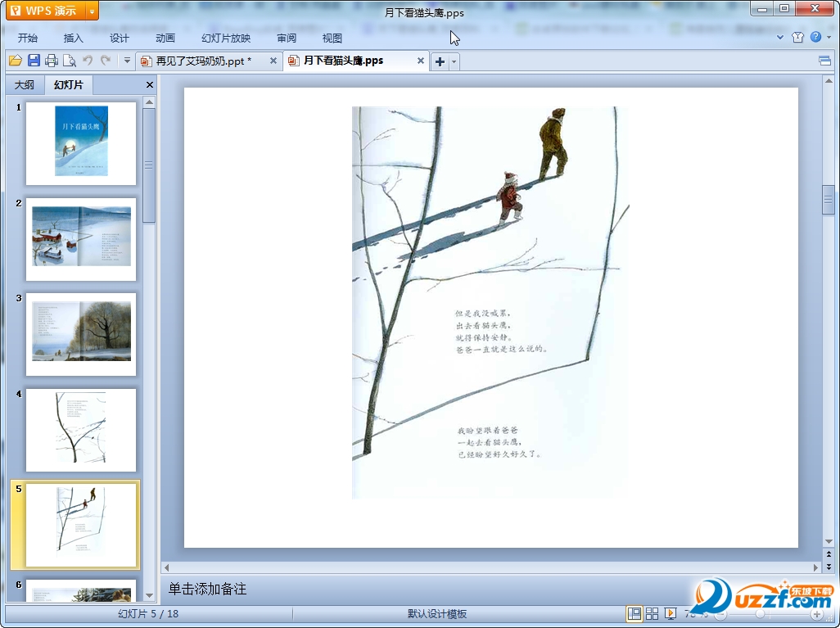Select slide 6 thumbnail

pyautogui.click(x=81, y=590)
